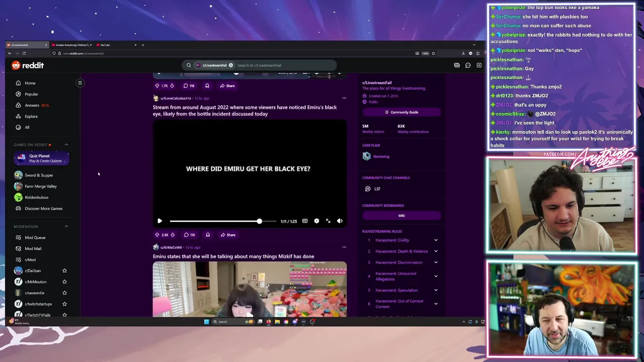Enter fullscreen on the video player

[x=328, y=221]
